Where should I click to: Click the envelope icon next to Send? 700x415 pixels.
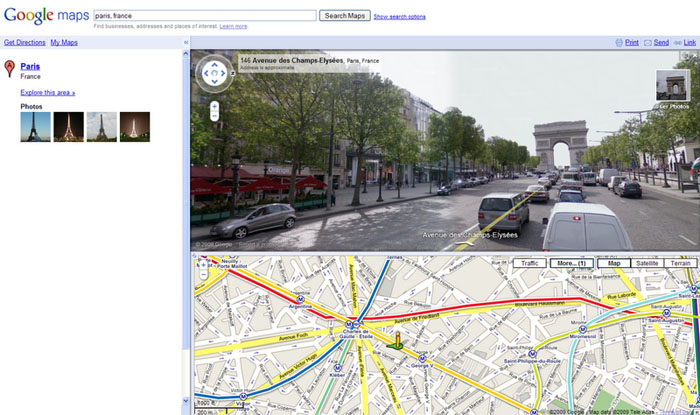pyautogui.click(x=648, y=42)
